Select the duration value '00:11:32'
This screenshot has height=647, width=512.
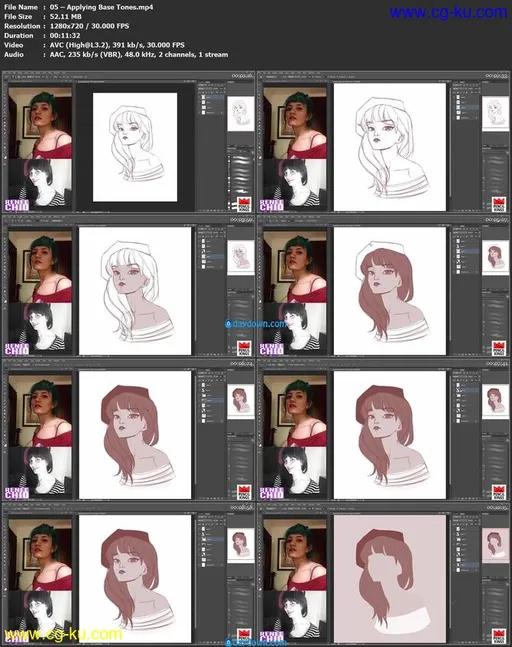click(65, 35)
